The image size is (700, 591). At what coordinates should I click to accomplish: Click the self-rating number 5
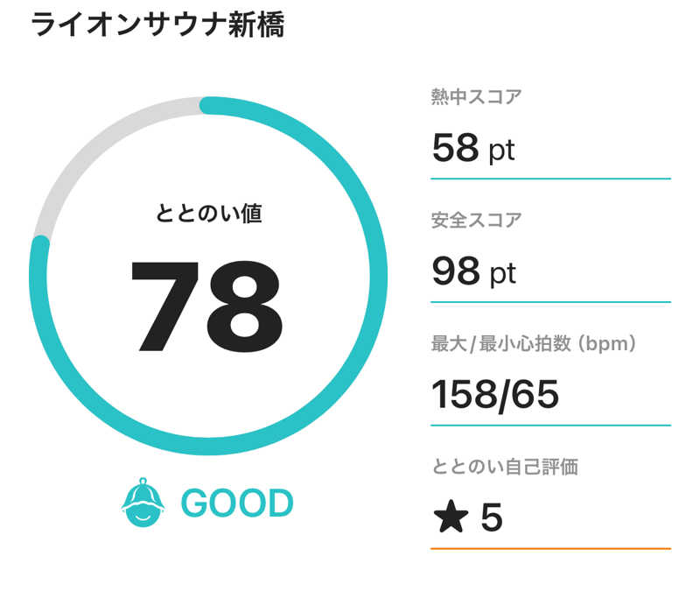[492, 517]
